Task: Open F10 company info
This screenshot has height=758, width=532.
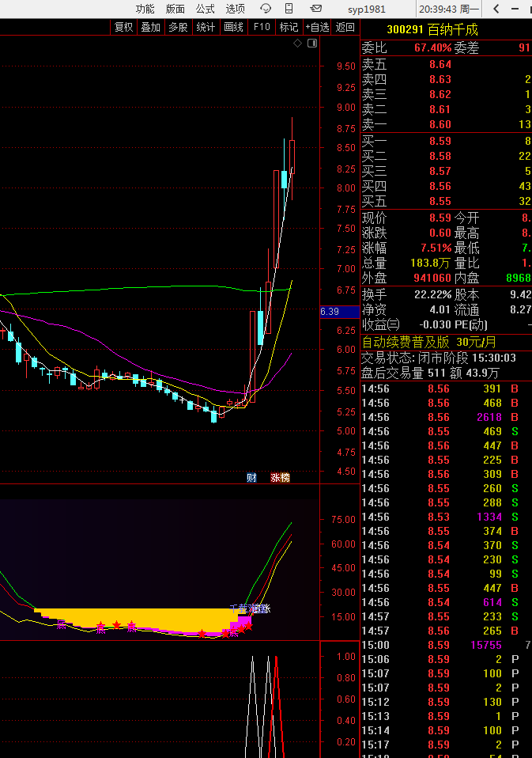Action: click(x=262, y=27)
